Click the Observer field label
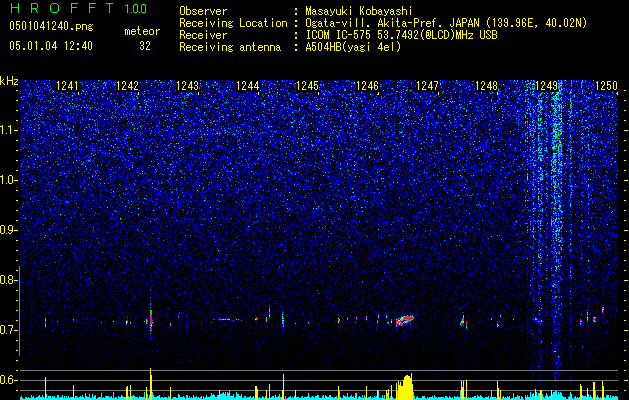This screenshot has width=629, height=400. point(203,11)
